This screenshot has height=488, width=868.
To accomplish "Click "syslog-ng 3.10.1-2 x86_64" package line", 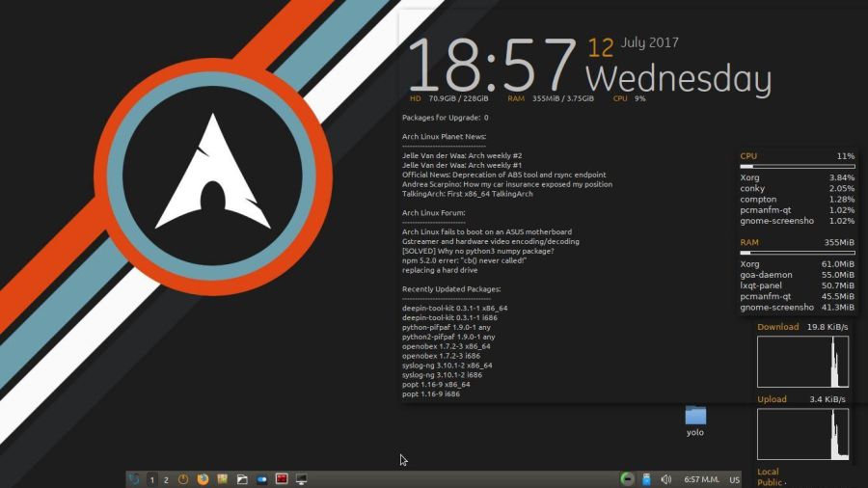I will (448, 366).
